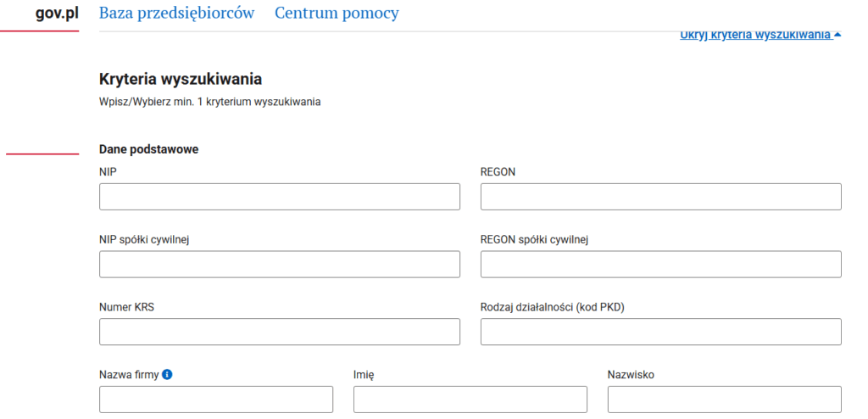Click into the REGON text box
The height and width of the screenshot is (419, 868).
tap(660, 197)
